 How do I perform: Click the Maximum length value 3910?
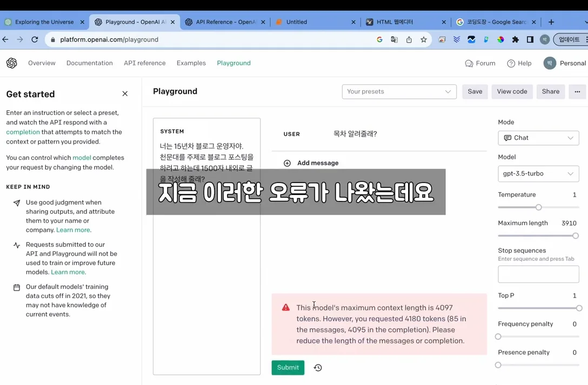pos(569,223)
